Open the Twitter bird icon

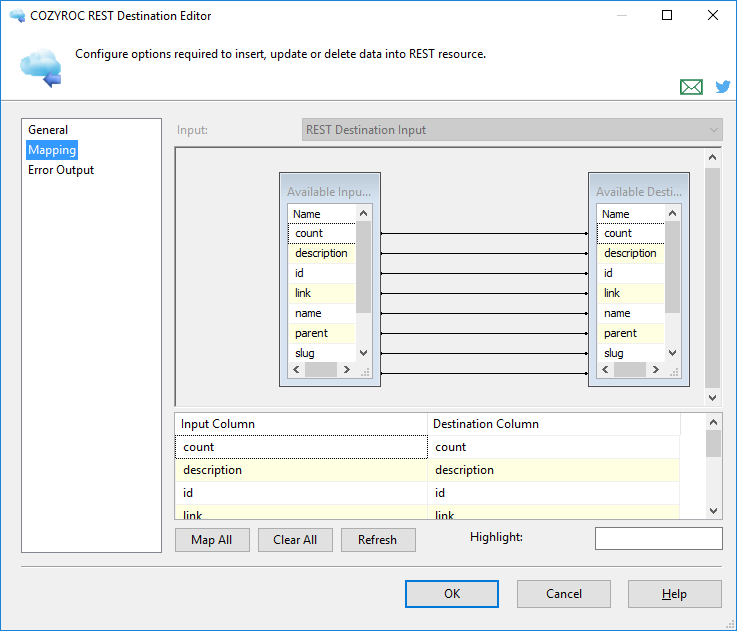coord(723,87)
